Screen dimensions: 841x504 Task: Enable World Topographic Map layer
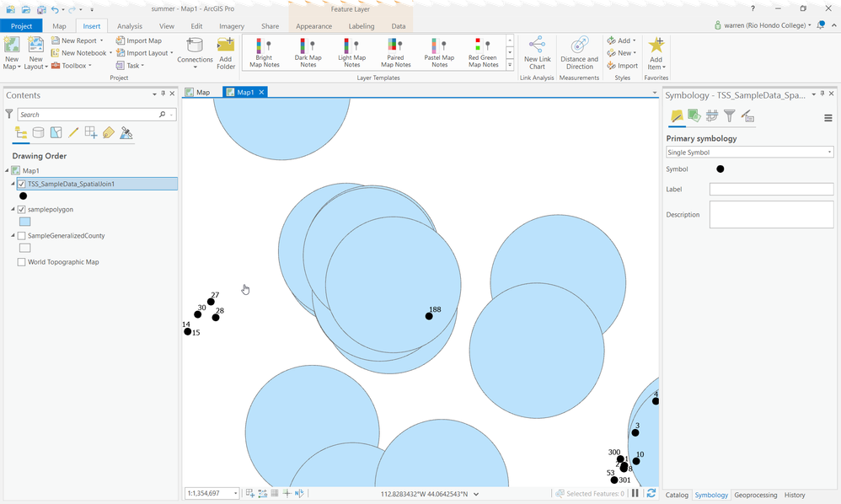(21, 262)
